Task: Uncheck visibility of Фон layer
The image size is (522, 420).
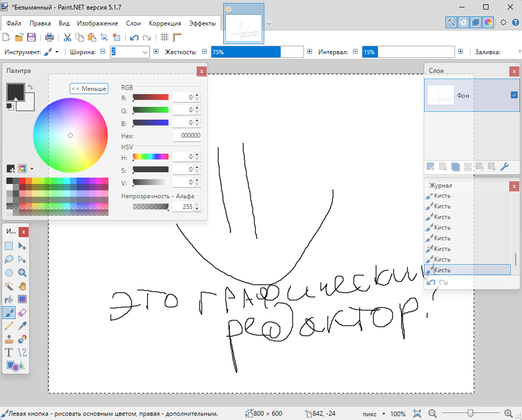Action: point(514,95)
